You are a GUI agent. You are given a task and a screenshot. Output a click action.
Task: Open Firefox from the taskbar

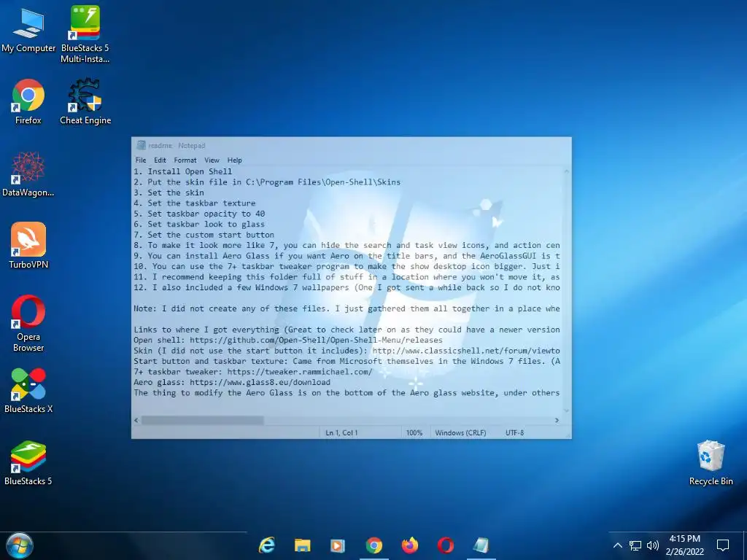pos(410,545)
